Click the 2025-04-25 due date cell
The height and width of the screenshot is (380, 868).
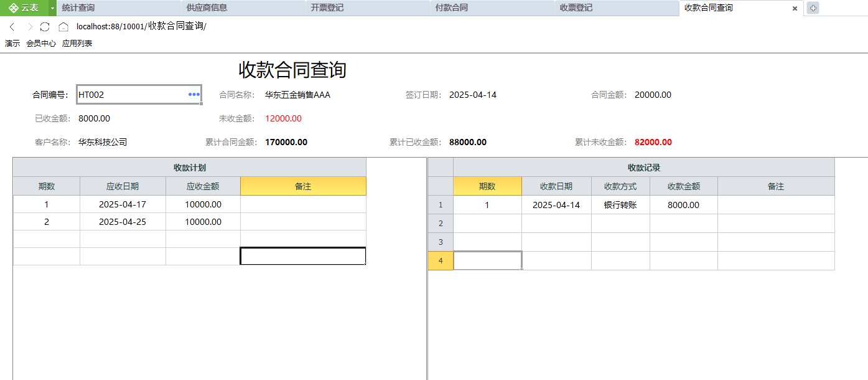(x=123, y=222)
